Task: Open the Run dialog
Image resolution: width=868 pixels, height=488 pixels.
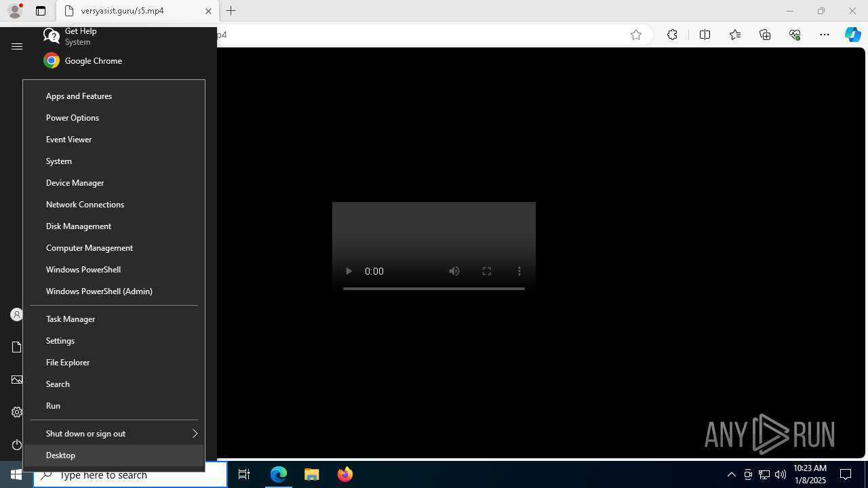Action: click(114, 406)
